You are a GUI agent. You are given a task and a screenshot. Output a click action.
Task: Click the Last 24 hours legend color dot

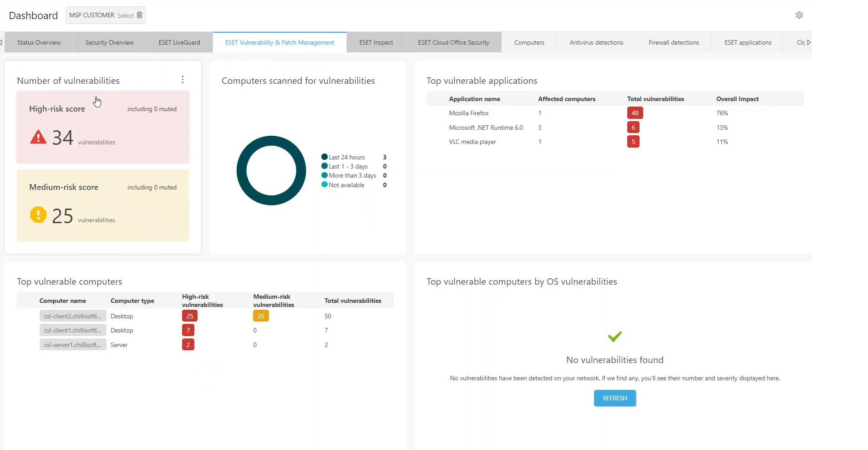pyautogui.click(x=325, y=157)
